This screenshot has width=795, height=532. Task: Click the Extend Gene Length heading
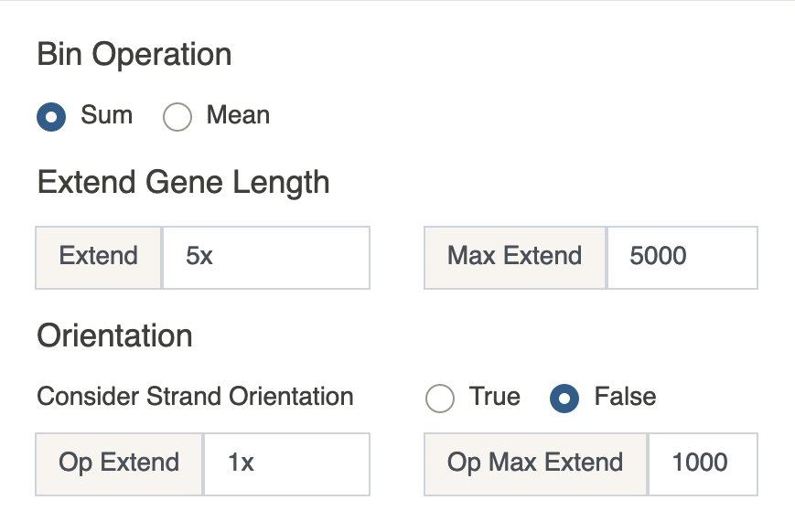click(184, 183)
